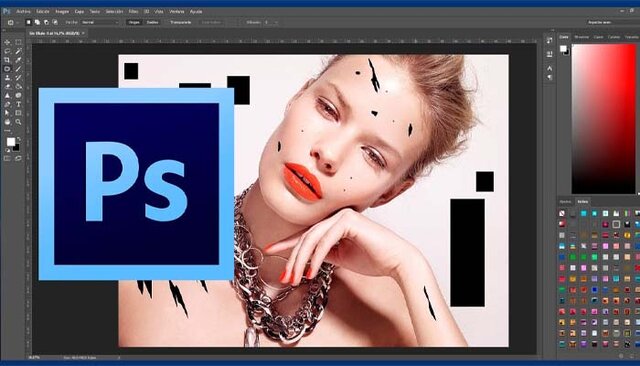Open the Edit Toolbar three-dots menu
The height and width of the screenshot is (366, 640).
(7, 131)
